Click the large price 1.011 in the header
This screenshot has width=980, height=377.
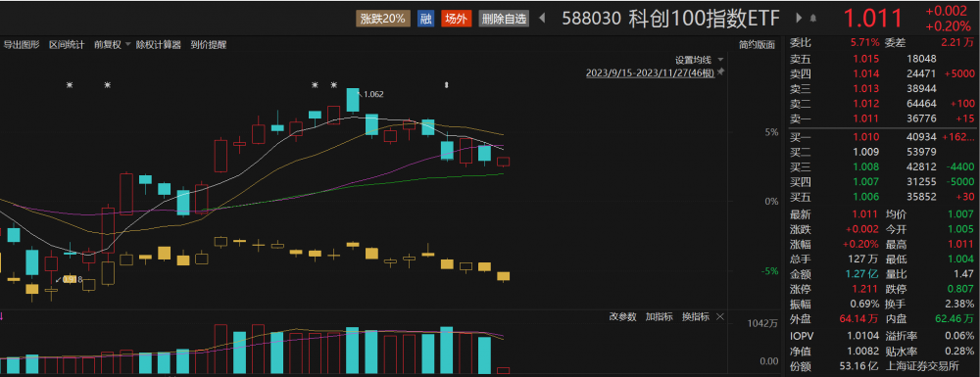(x=874, y=19)
